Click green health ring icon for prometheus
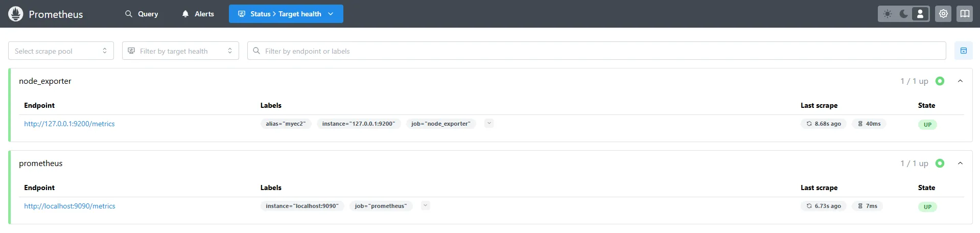Screen dimensions: 980x233 click(x=940, y=163)
